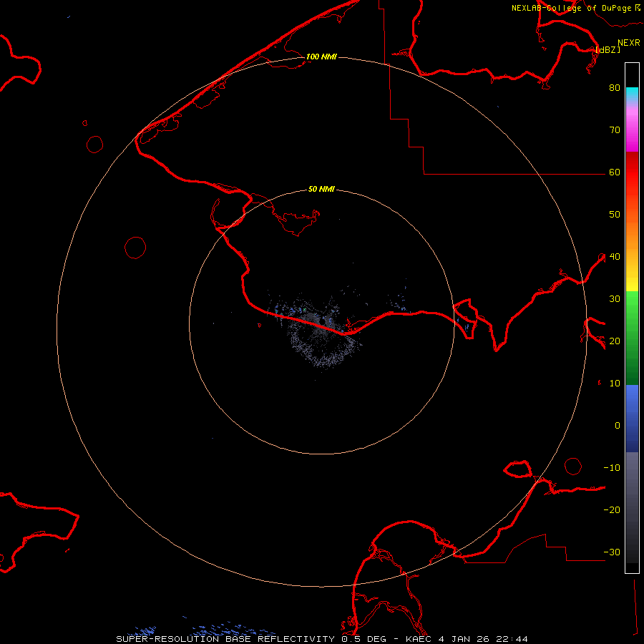Click the NEXLAB-College of DuPage watermark

pyautogui.click(x=571, y=8)
